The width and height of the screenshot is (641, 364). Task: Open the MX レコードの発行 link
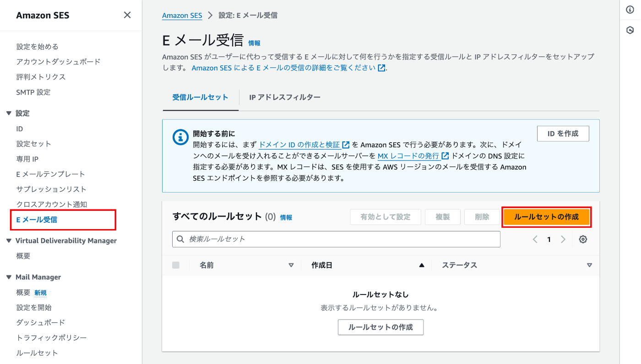point(413,156)
